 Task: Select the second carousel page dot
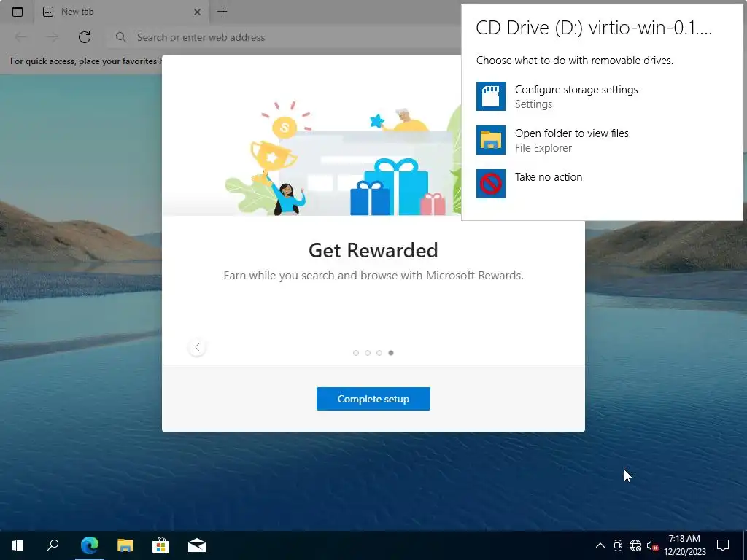pyautogui.click(x=368, y=353)
